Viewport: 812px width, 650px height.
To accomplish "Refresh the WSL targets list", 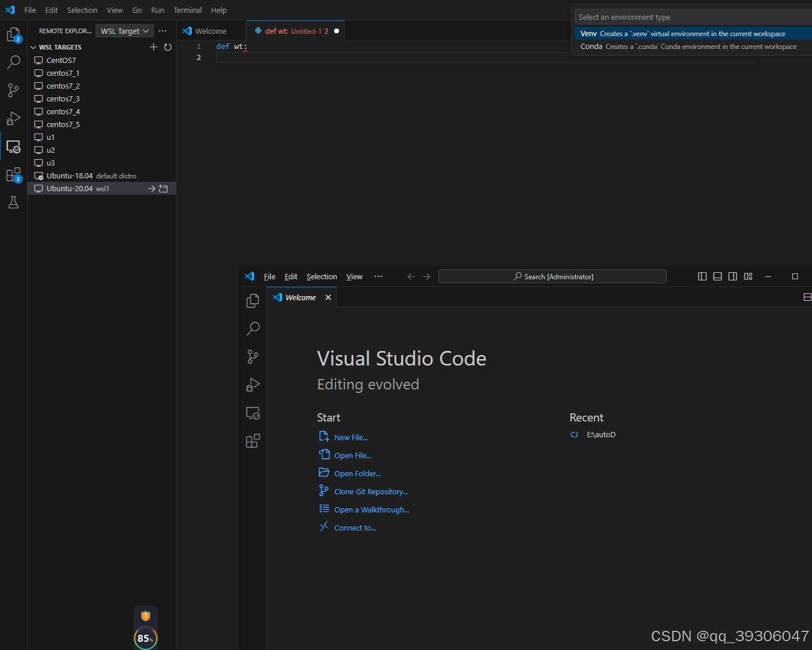I will 168,47.
